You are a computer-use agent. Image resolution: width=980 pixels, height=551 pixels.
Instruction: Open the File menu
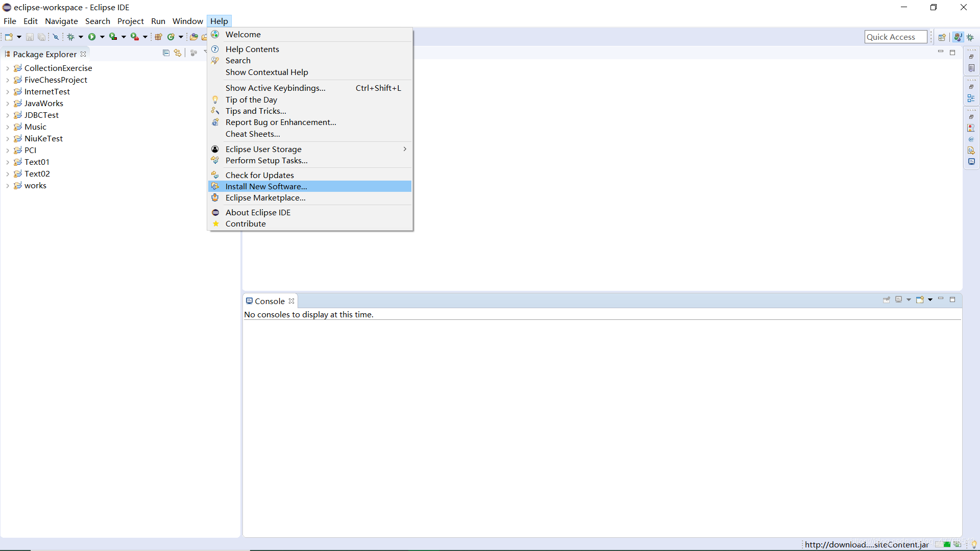[10, 21]
